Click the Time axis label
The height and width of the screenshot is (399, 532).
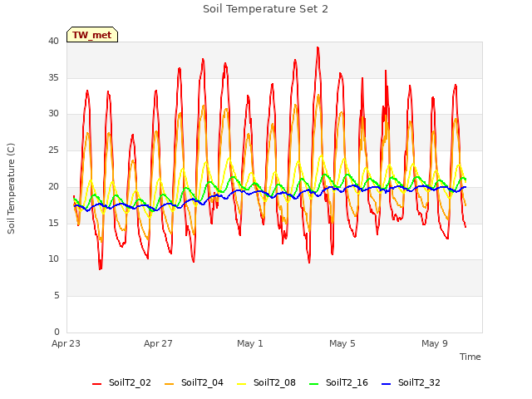pos(470,357)
